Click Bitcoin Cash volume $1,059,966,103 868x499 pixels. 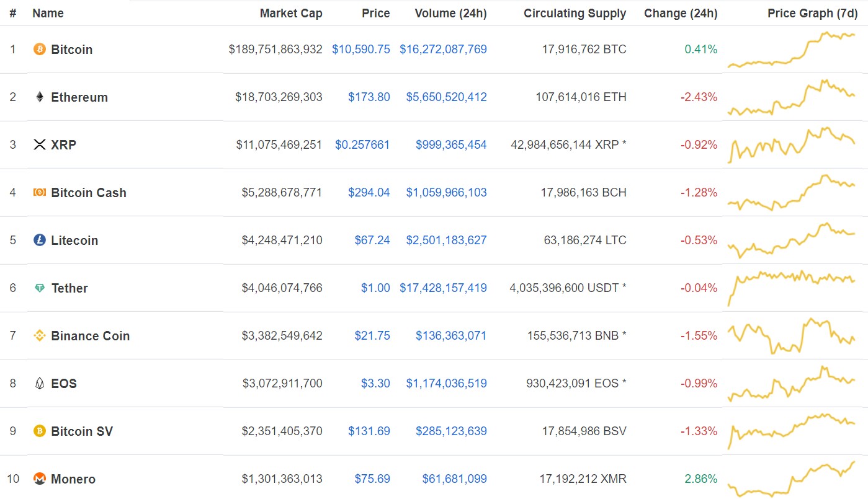(447, 192)
